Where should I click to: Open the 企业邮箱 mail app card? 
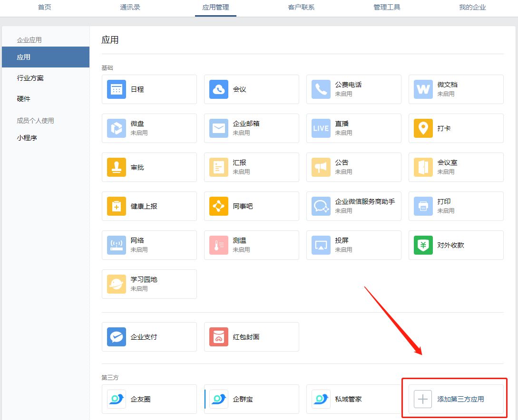pyautogui.click(x=251, y=128)
